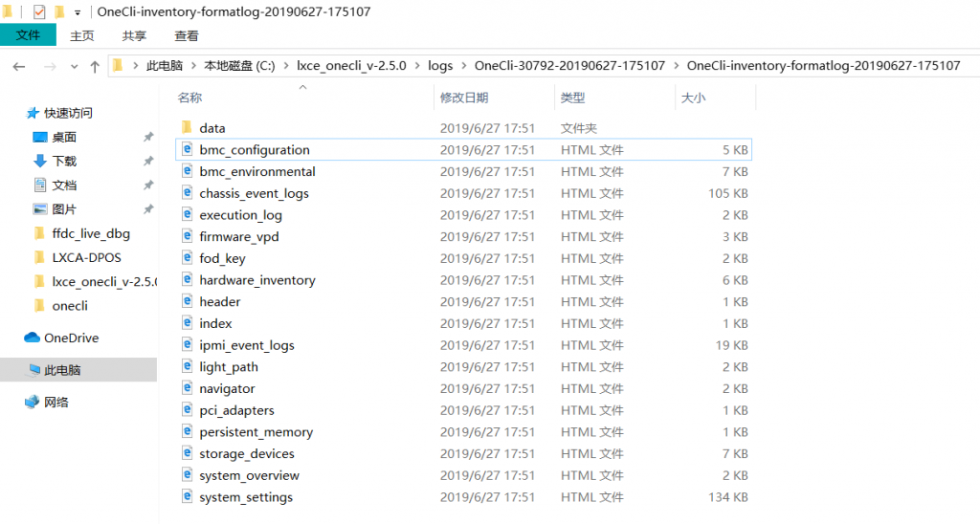Open onecli folder in sidebar
The width and height of the screenshot is (980, 524).
tap(70, 305)
